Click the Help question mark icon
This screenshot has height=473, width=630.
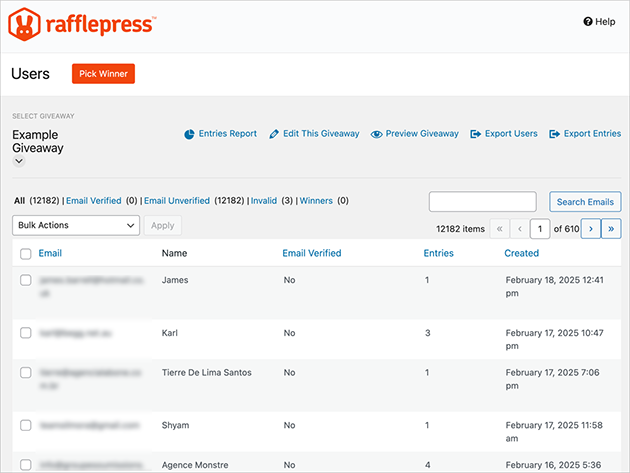[588, 22]
